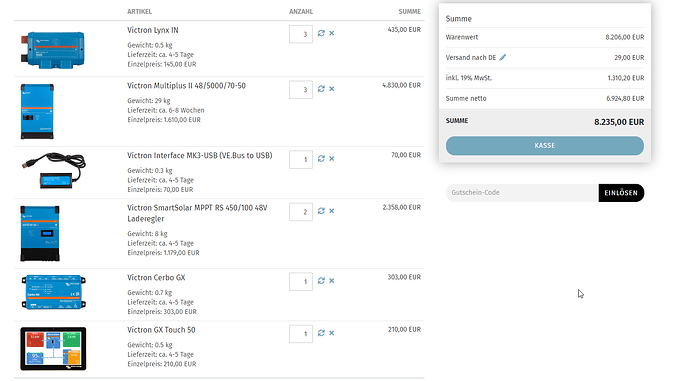The width and height of the screenshot is (690, 381).
Task: Select Cerbo GX line sum '303,00 EUR'
Action: pyautogui.click(x=404, y=277)
